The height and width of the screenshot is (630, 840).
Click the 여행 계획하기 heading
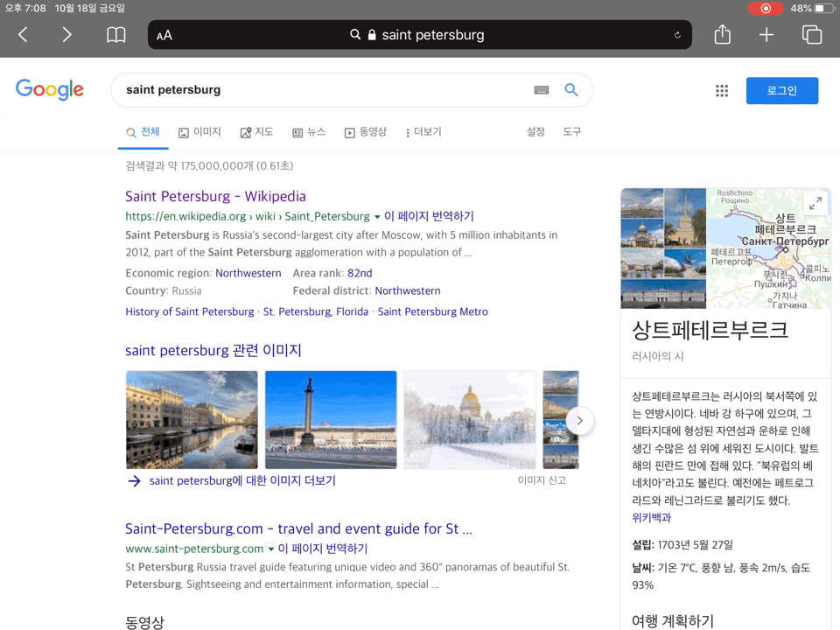pyautogui.click(x=673, y=621)
